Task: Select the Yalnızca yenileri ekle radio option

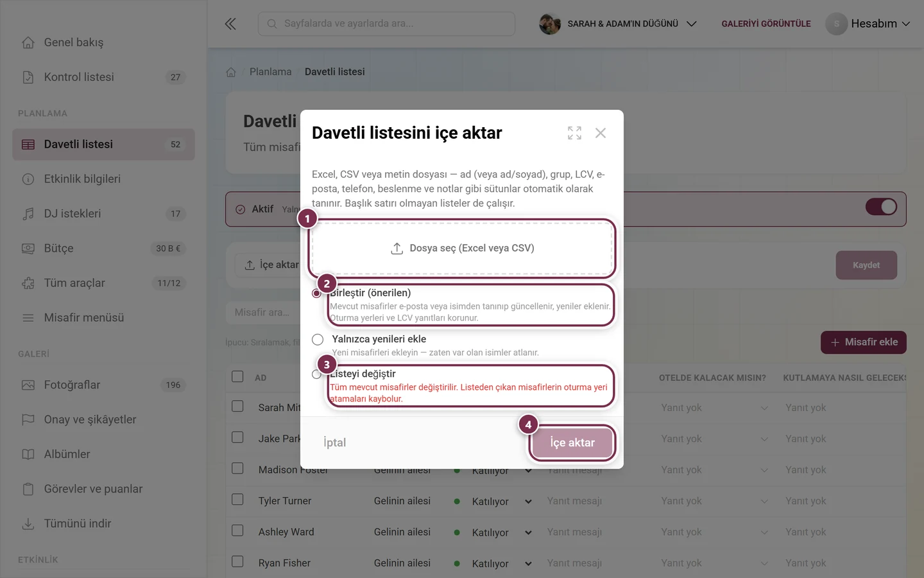Action: point(318,339)
